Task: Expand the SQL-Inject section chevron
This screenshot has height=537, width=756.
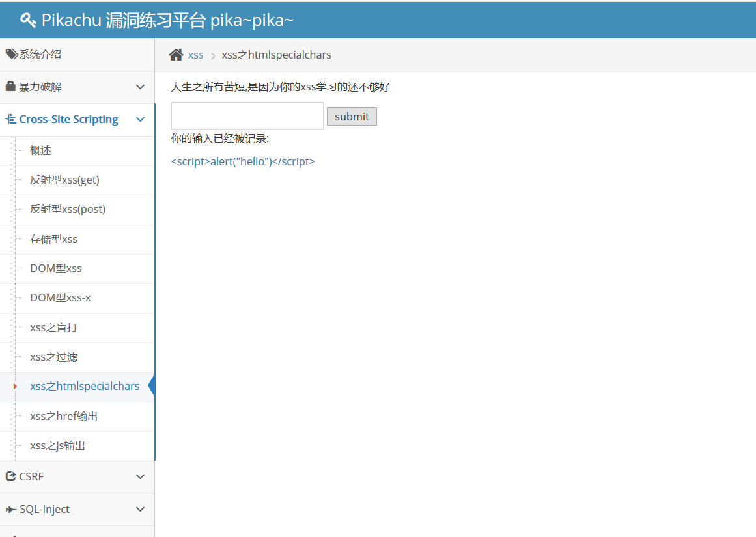Action: tap(140, 509)
